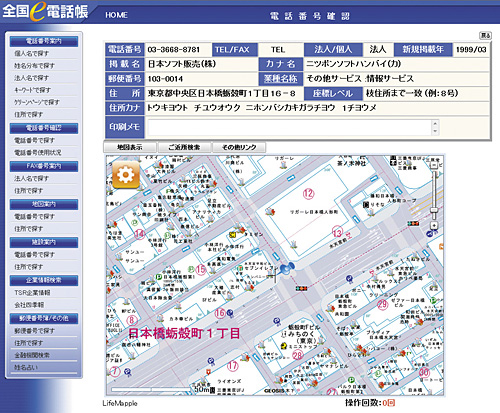Viewport: 500px width, 413px height.
Task: Click the 電話番号案内 section header
Action: [44, 41]
